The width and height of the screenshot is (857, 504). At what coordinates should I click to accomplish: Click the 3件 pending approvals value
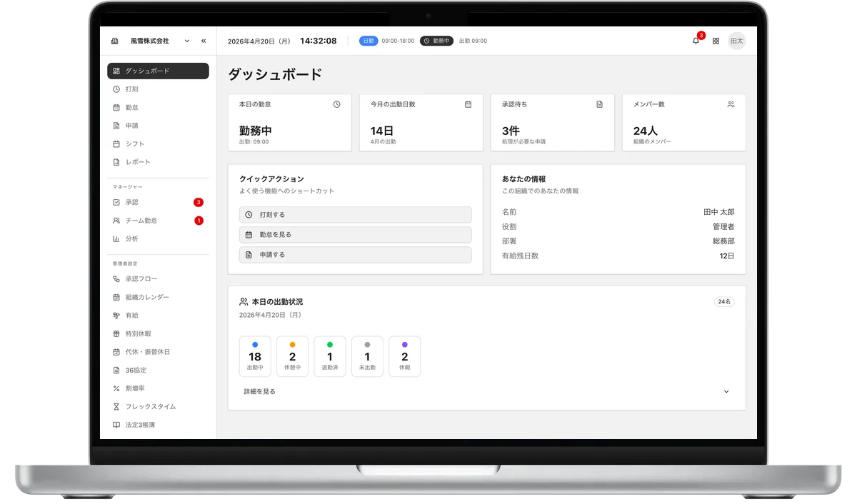[x=511, y=131]
